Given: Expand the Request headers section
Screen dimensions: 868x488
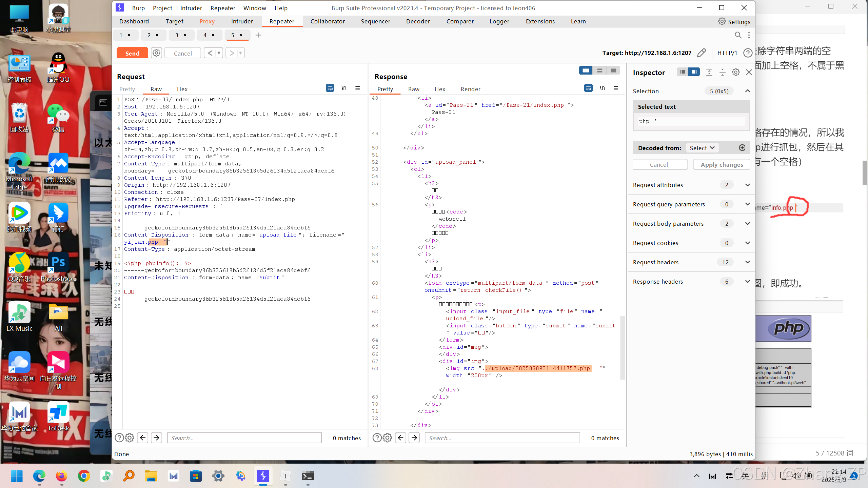Looking at the screenshot, I should click(747, 262).
